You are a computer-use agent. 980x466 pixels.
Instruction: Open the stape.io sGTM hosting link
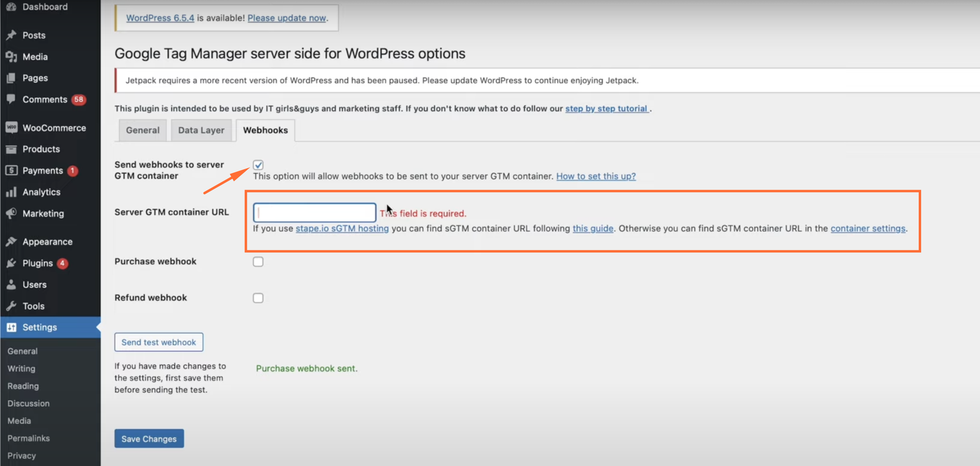[342, 229]
